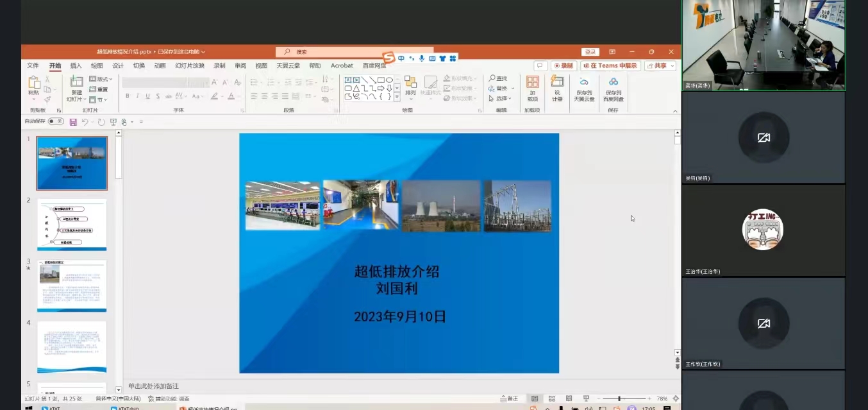Toggle text shadow (S) formatting
This screenshot has height=410, width=868.
coord(158,96)
